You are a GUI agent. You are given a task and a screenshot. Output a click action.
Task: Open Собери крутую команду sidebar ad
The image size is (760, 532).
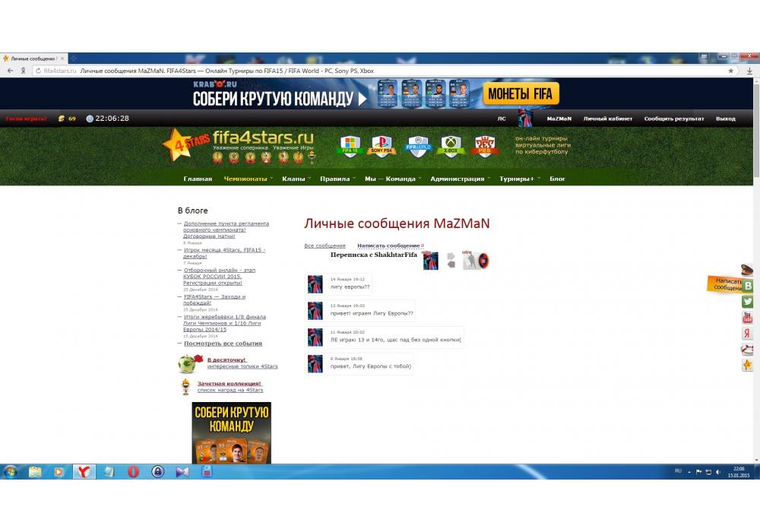[232, 432]
